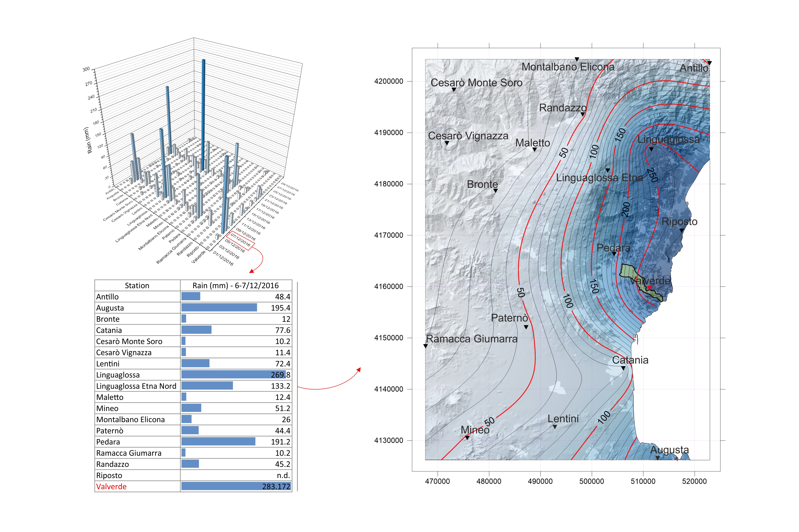The width and height of the screenshot is (799, 532).
Task: Click the Augusta 195.4 rain bar
Action: point(219,308)
